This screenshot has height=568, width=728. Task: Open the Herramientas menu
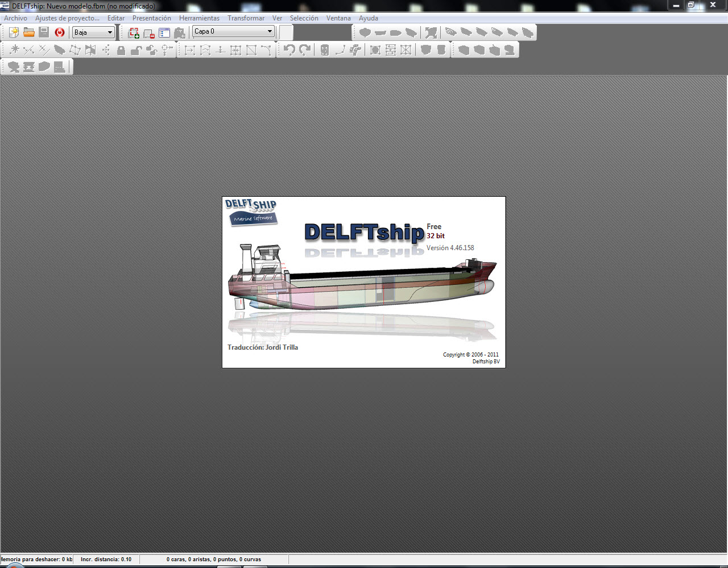[199, 18]
